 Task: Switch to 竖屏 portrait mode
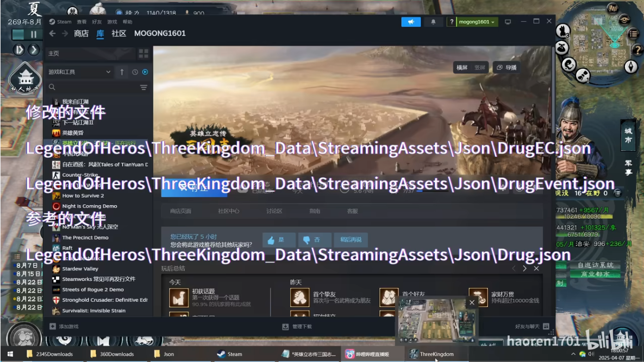[479, 68]
